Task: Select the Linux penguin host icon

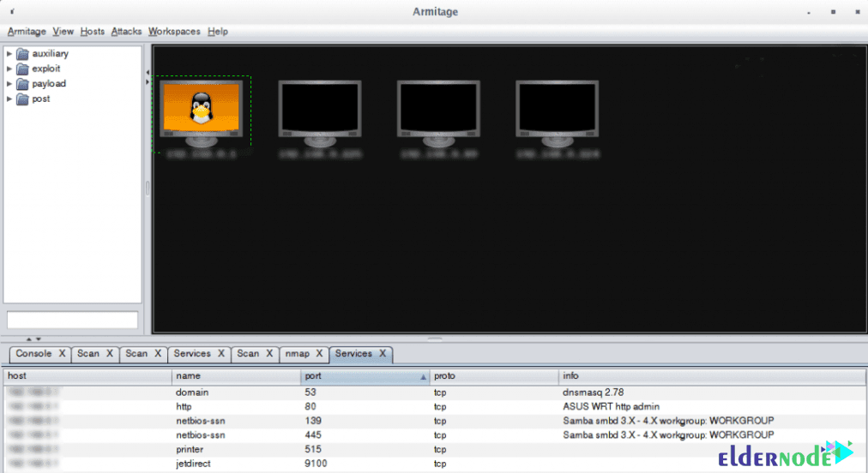Action: pos(201,109)
